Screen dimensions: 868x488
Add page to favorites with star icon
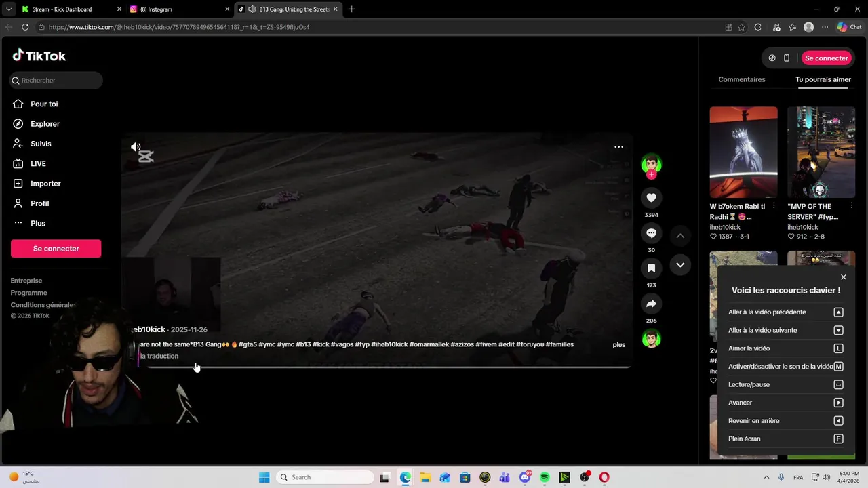point(741,27)
